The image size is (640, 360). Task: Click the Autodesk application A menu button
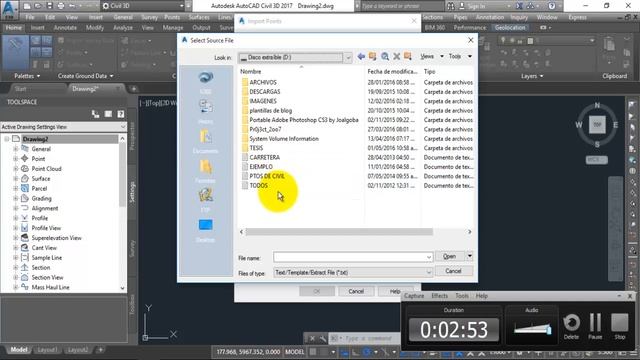[10, 9]
